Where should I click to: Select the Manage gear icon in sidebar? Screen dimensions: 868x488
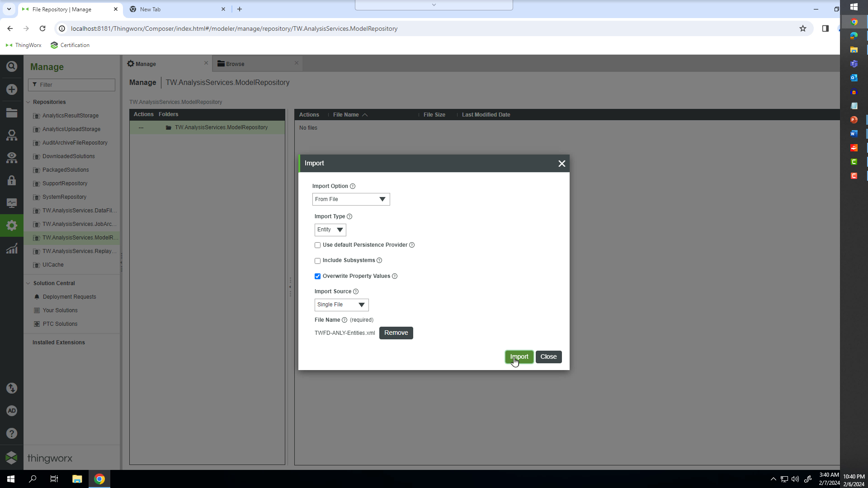pyautogui.click(x=12, y=225)
